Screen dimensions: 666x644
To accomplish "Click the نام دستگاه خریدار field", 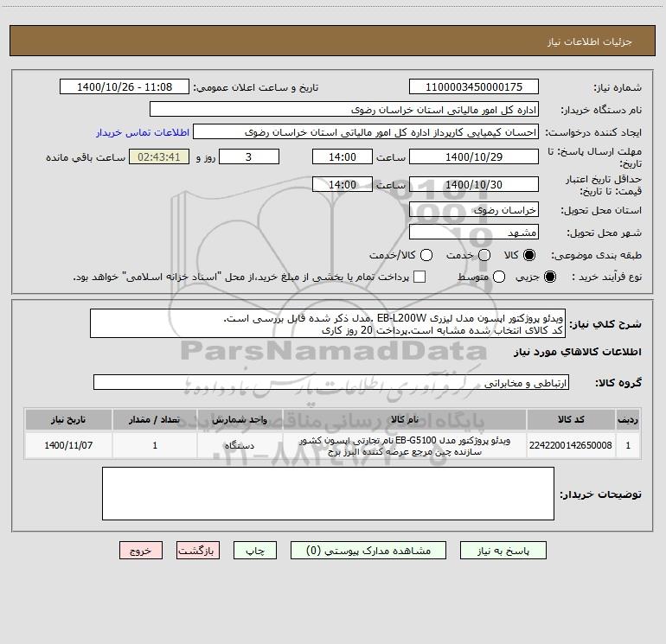I will tap(344, 109).
